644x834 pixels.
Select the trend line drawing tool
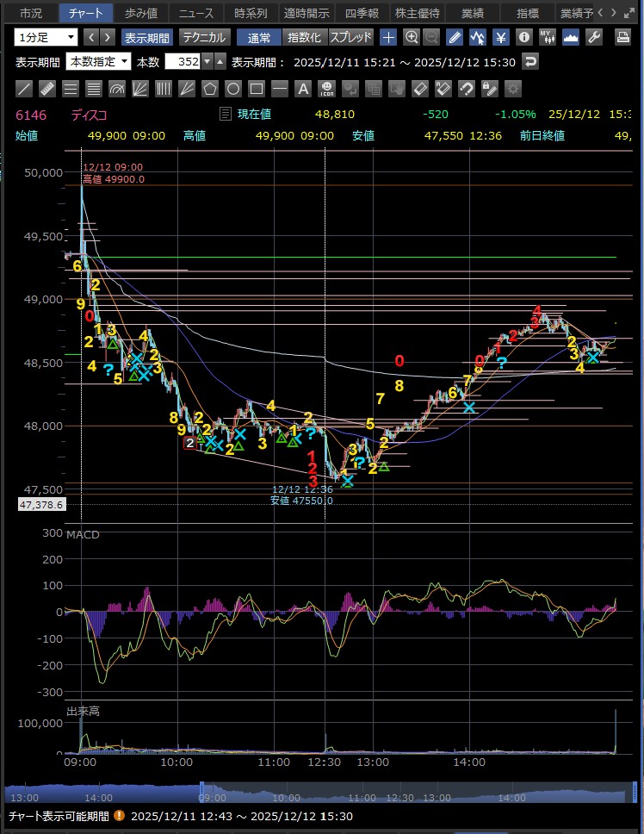click(25, 89)
